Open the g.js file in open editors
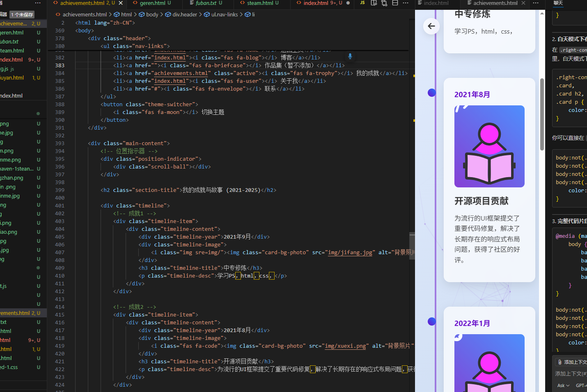The height and width of the screenshot is (392, 587). (x=23, y=68)
